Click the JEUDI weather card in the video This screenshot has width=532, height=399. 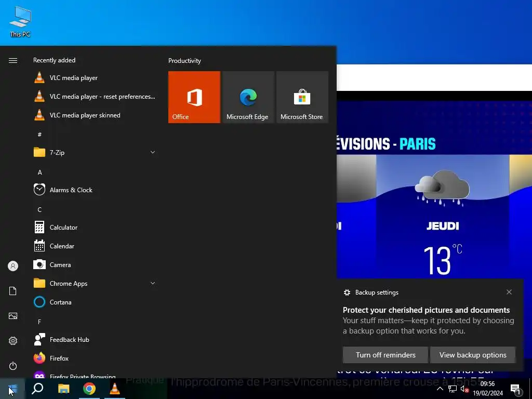click(x=443, y=217)
